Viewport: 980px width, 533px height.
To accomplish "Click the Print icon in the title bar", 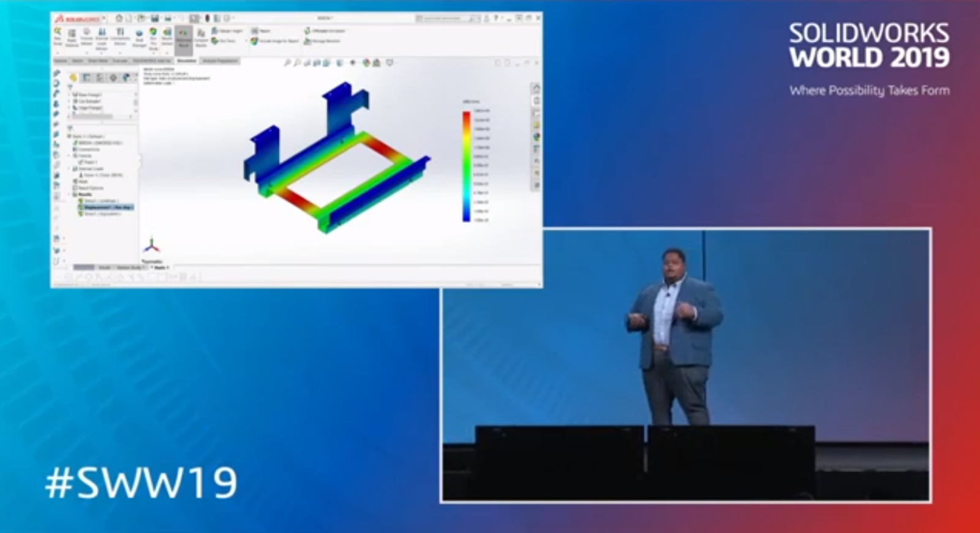I will click(168, 18).
